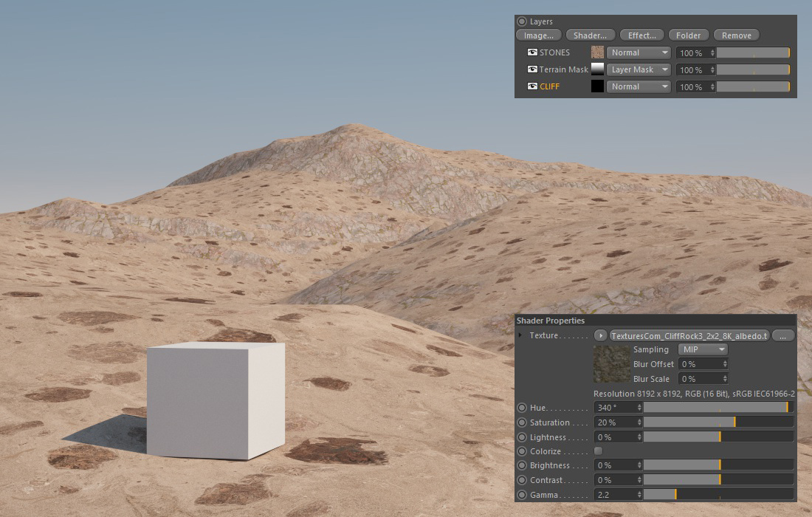Viewport: 812px width, 517px height.
Task: Click the STONES layer texture thumbnail
Action: [597, 52]
